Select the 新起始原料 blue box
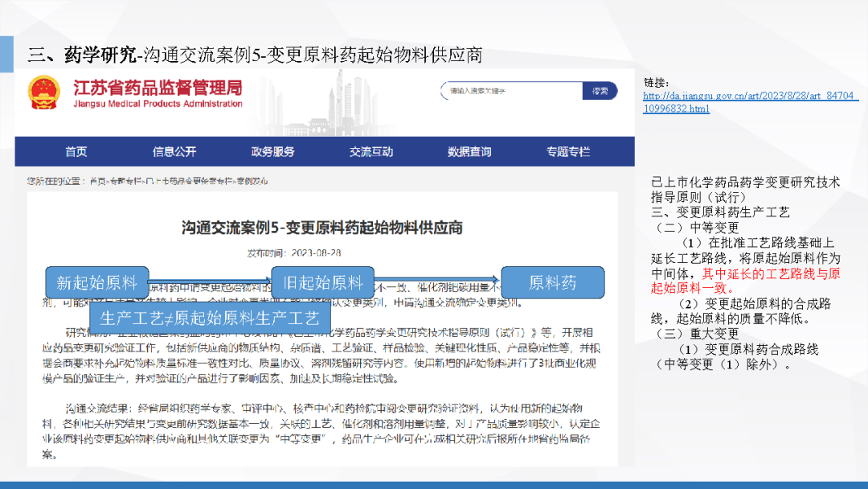Screen dimensions: 868x489 (96, 282)
